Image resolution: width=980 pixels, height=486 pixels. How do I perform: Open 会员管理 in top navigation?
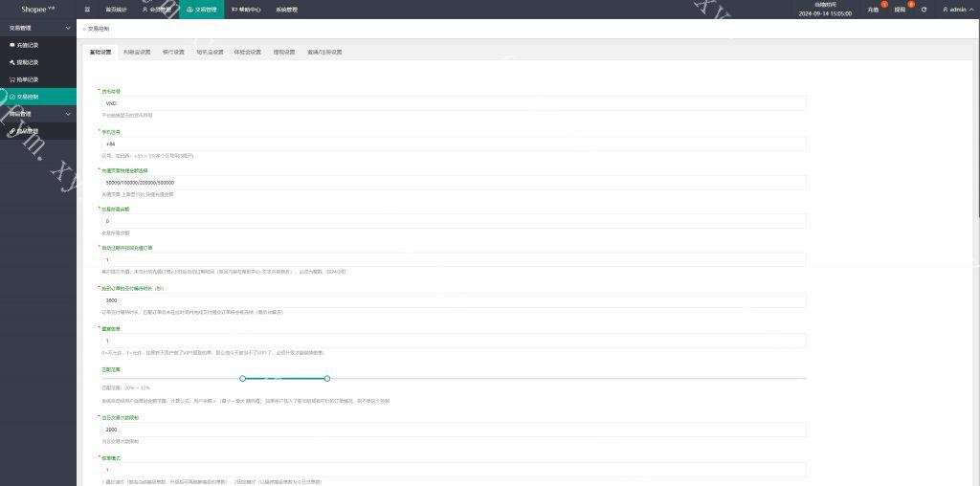pos(156,10)
